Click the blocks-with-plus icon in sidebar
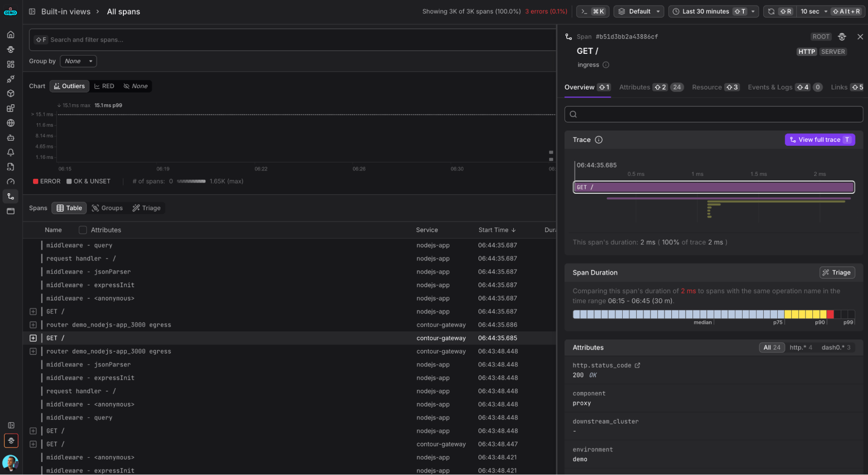The image size is (868, 475). pyautogui.click(x=11, y=108)
